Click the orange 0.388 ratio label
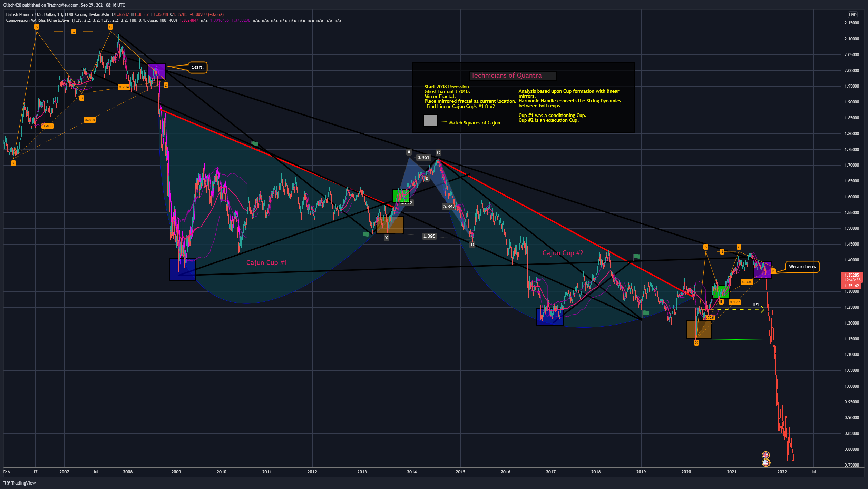The image size is (868, 489). coord(90,120)
